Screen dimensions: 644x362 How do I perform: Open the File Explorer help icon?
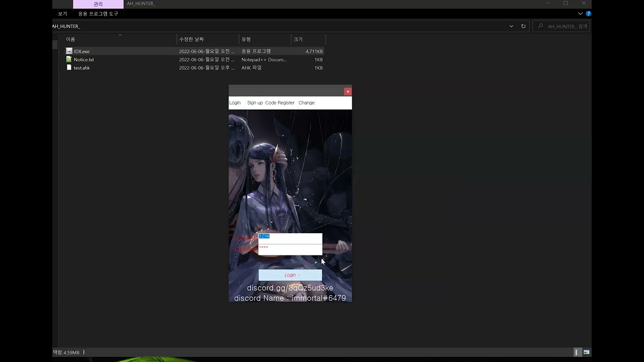(588, 14)
